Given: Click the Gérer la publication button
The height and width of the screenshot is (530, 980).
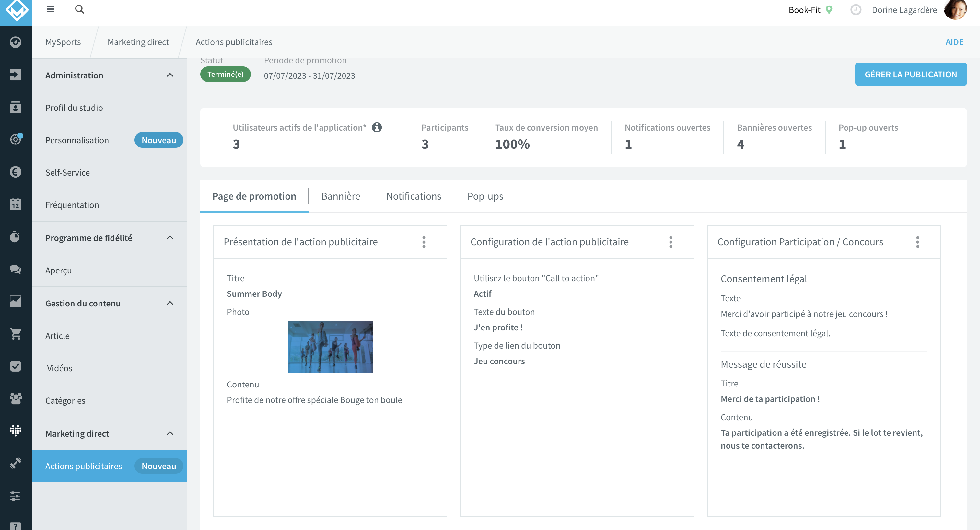Looking at the screenshot, I should coord(911,74).
